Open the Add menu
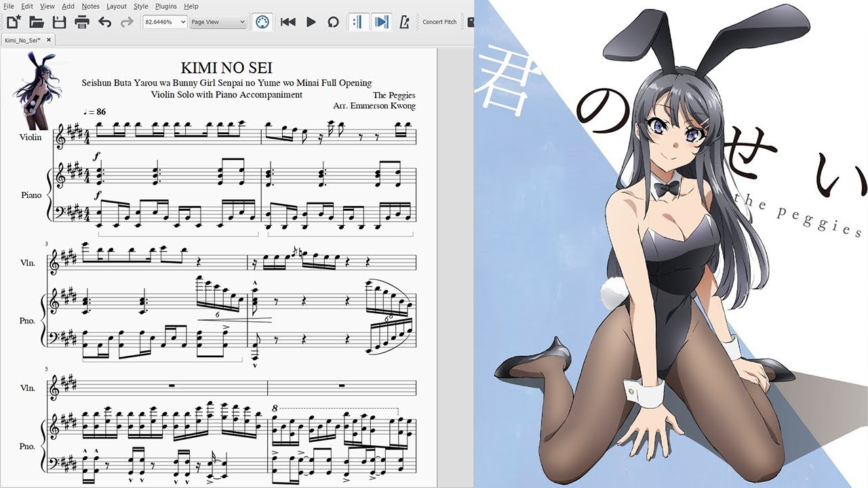The height and width of the screenshot is (488, 868). (68, 6)
